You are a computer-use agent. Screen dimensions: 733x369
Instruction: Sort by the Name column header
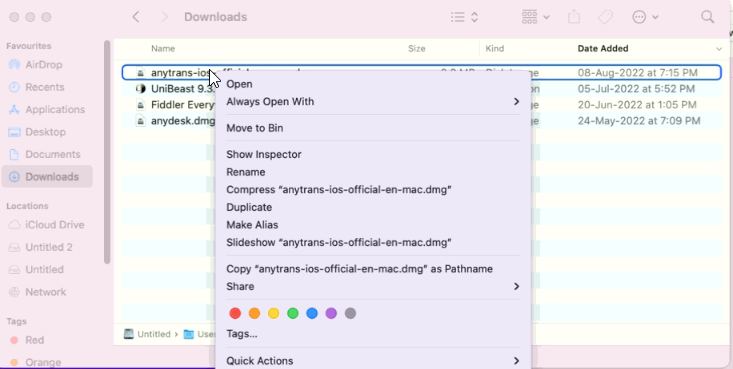[163, 49]
